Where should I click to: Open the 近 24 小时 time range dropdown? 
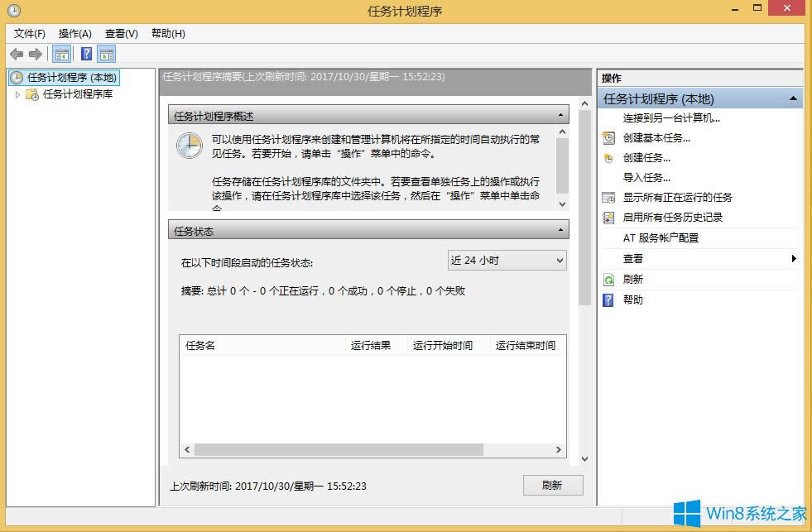tap(558, 260)
